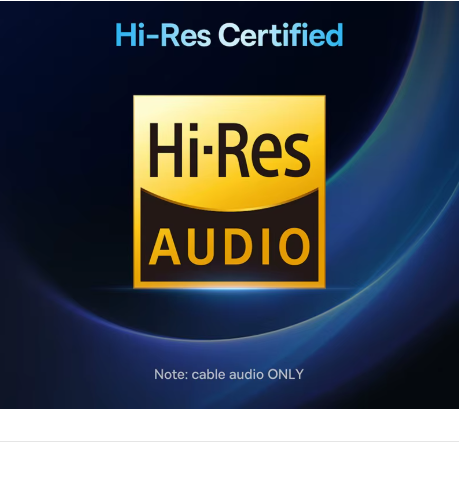The height and width of the screenshot is (488, 459).
Task: Click the "Hi-Res Certified" heading
Action: pyautogui.click(x=229, y=35)
